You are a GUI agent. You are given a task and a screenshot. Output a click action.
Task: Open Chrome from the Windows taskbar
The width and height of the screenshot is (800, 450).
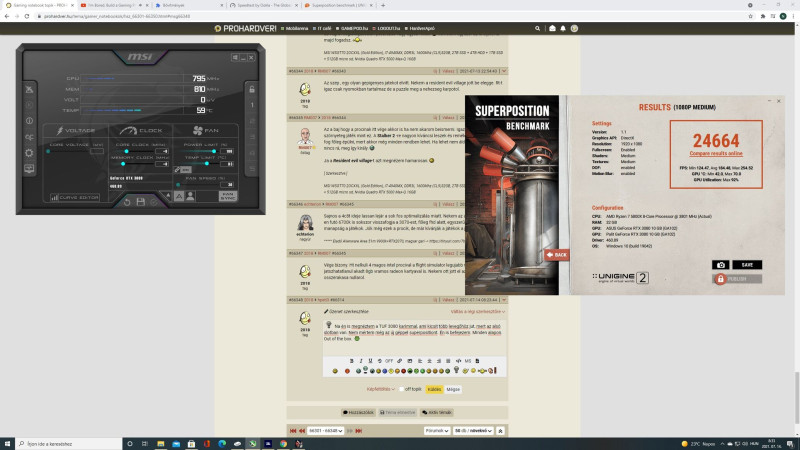tap(283, 444)
